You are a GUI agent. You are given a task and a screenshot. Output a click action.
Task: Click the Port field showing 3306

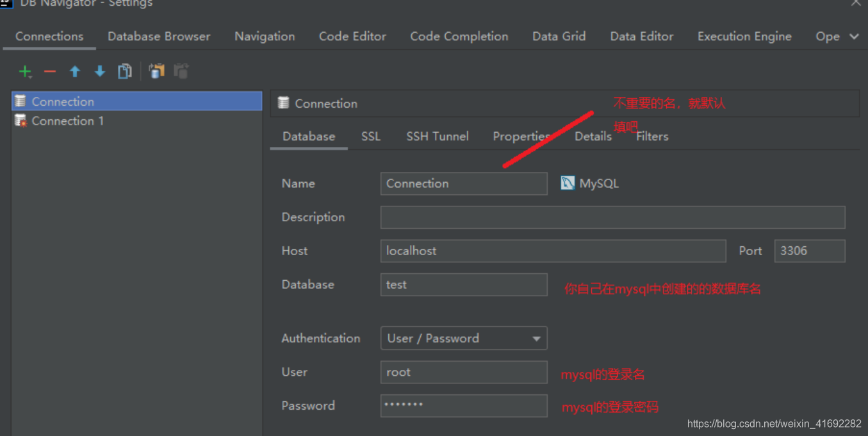[x=809, y=251]
